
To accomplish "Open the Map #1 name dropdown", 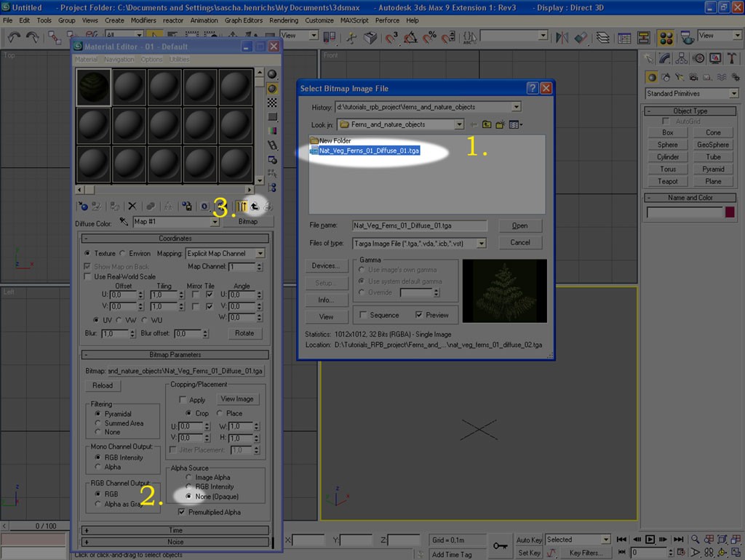I will (x=215, y=222).
